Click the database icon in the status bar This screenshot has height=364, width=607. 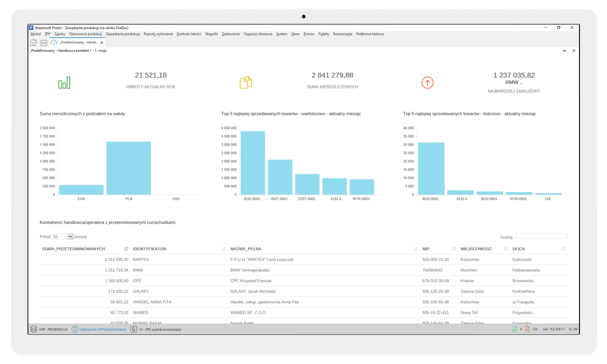(34, 329)
